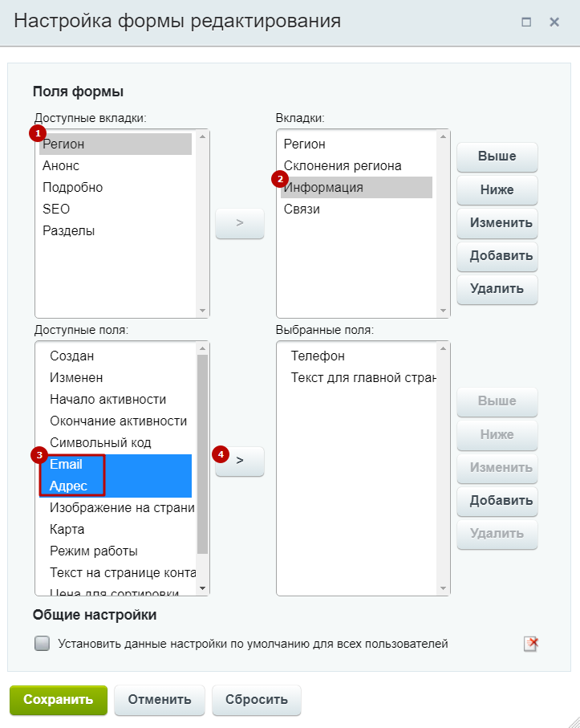Move the tab up with the top Выше button
This screenshot has height=728, width=580.
pyautogui.click(x=497, y=157)
